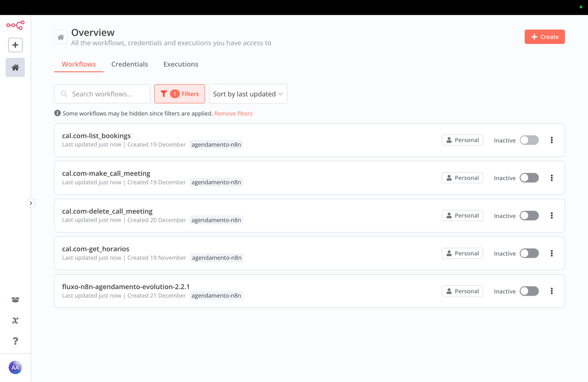Viewport: 588px width, 382px height.
Task: Activate the cal.com-list_bookings workflow toggle
Action: (x=529, y=140)
